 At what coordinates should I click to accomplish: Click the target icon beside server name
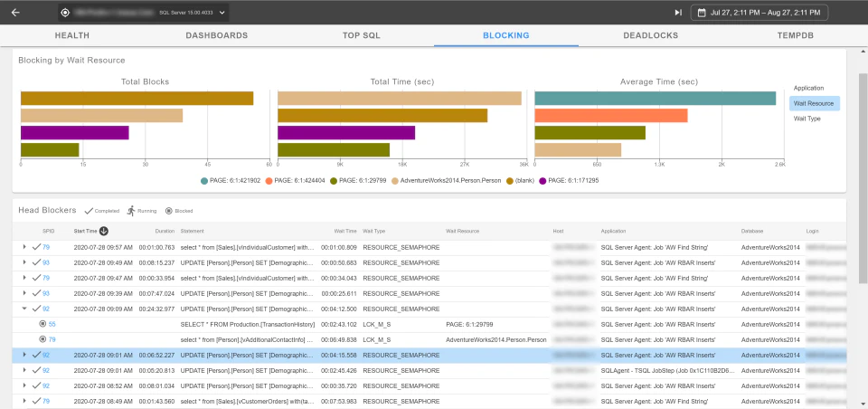(x=65, y=12)
